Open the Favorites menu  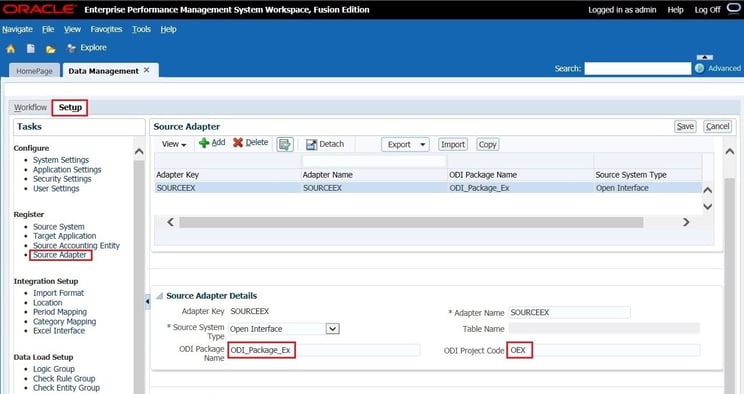pyautogui.click(x=106, y=29)
